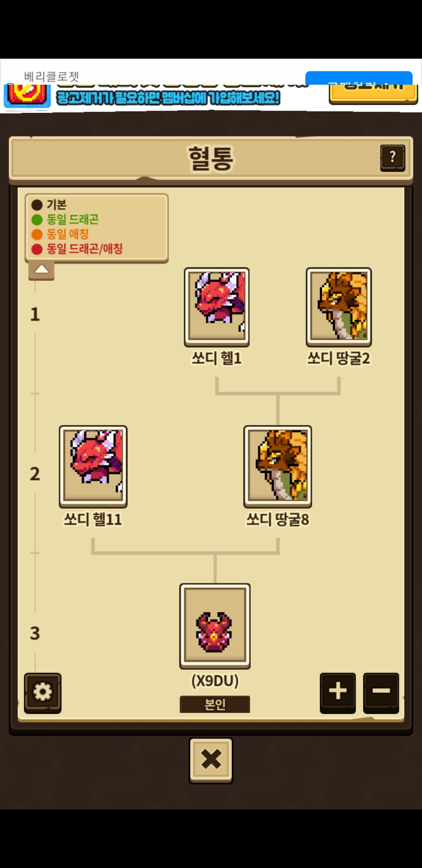This screenshot has width=422, height=868.
Task: Click the green 동일 드래곤 legend dot
Action: pos(37,220)
